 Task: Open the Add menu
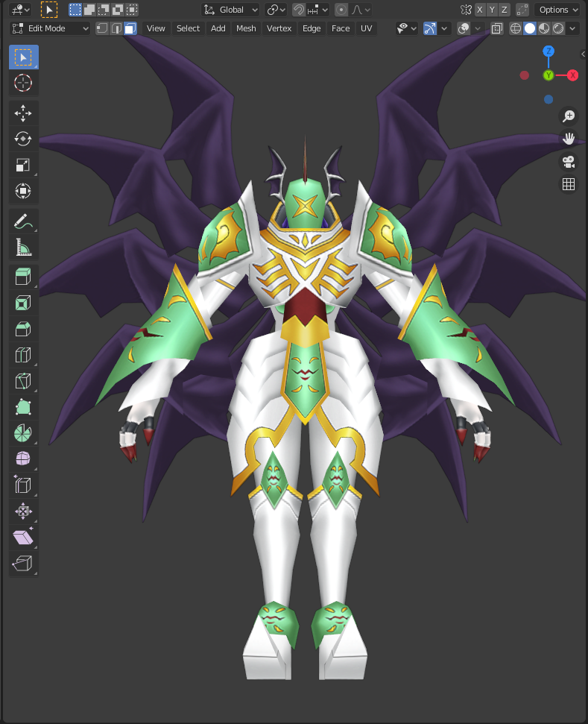(218, 28)
